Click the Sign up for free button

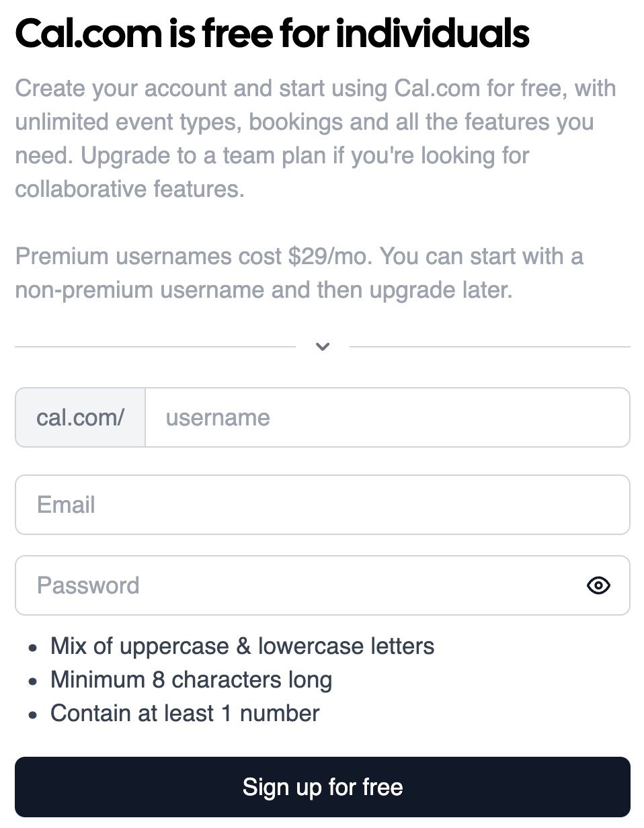click(x=323, y=787)
